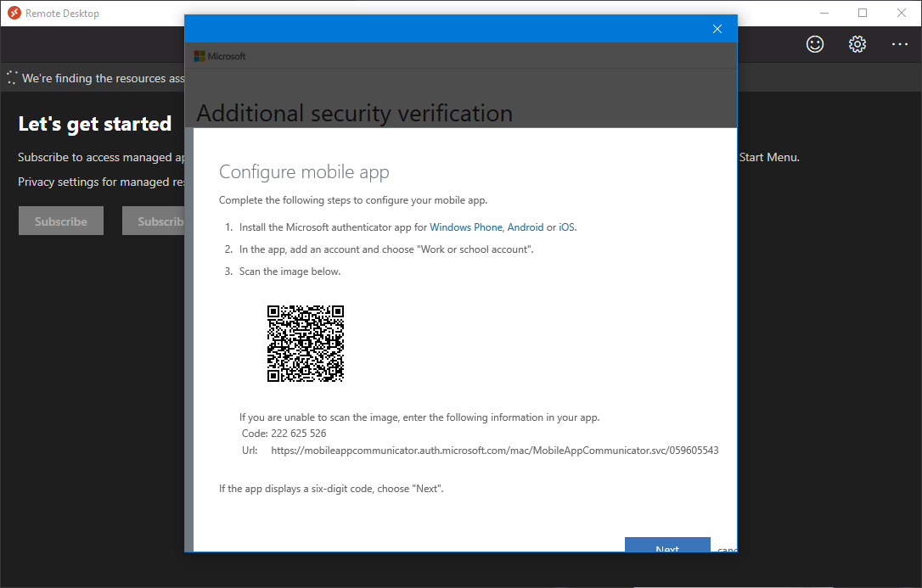Click the Microsoft logo in the dialog
The height and width of the screenshot is (588, 922).
220,56
